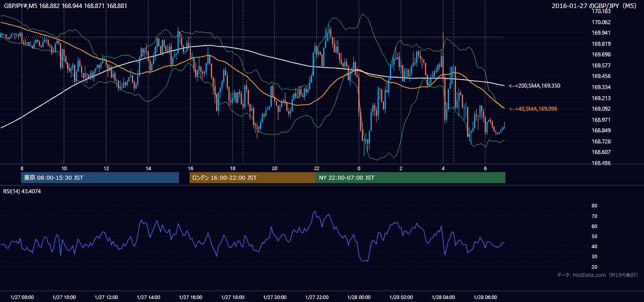Click the 169.456 price axis label
Viewport: 644px width, 302px height.
click(601, 77)
